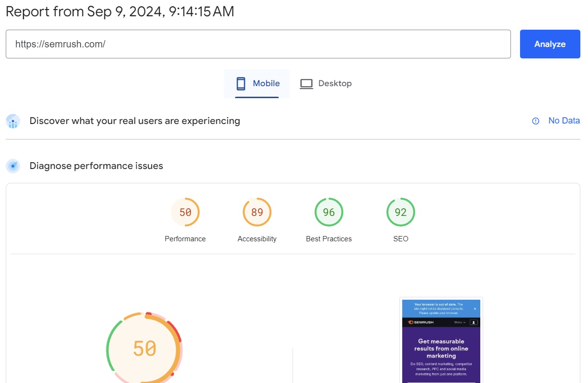Click the real users experience icon
Image resolution: width=588 pixels, height=383 pixels.
pos(13,121)
